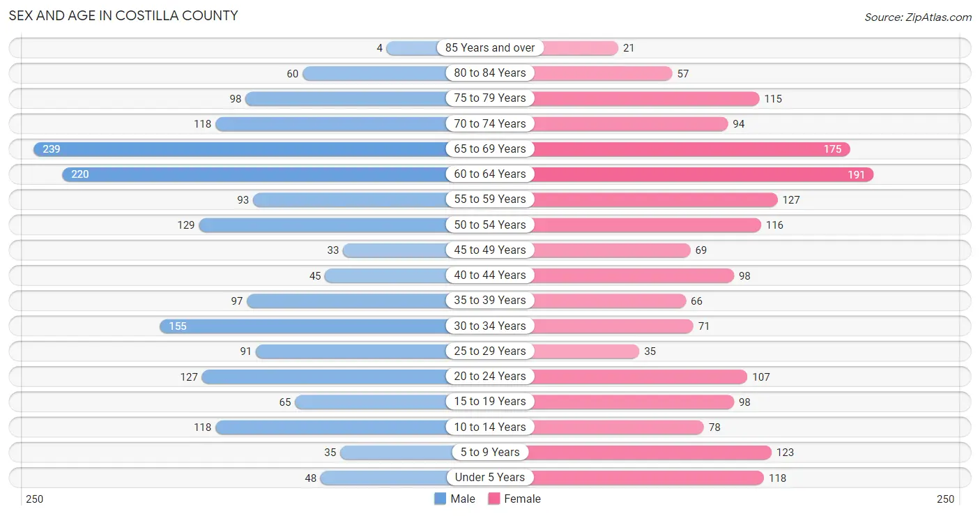Toggle the Male legend swatch
Image resolution: width=980 pixels, height=516 pixels.
pos(440,499)
